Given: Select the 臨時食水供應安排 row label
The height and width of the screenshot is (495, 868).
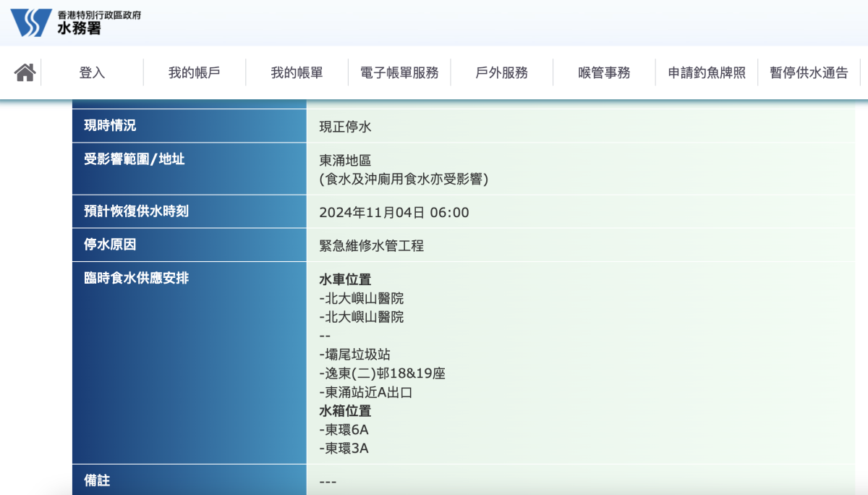Looking at the screenshot, I should 137,278.
